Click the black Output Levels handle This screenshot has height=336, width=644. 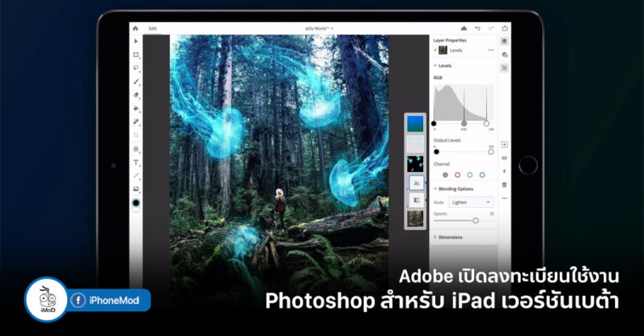click(x=437, y=152)
